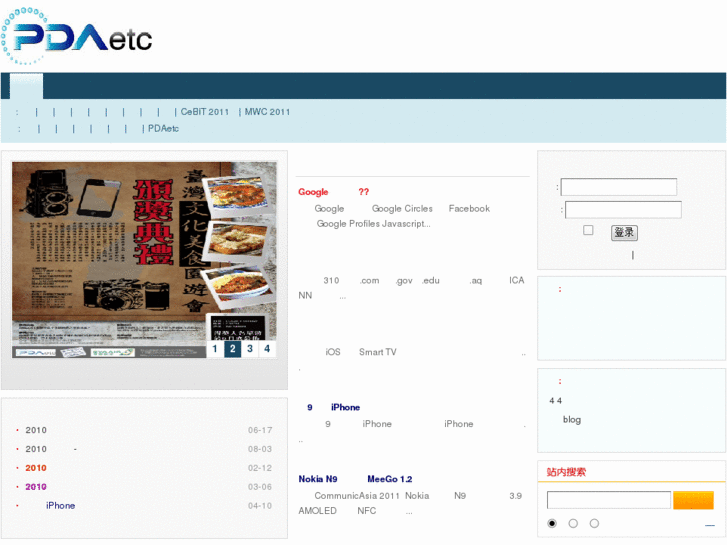The height and width of the screenshot is (545, 727).
Task: Open the red 2010 item dated 02-12
Action: (x=36, y=468)
